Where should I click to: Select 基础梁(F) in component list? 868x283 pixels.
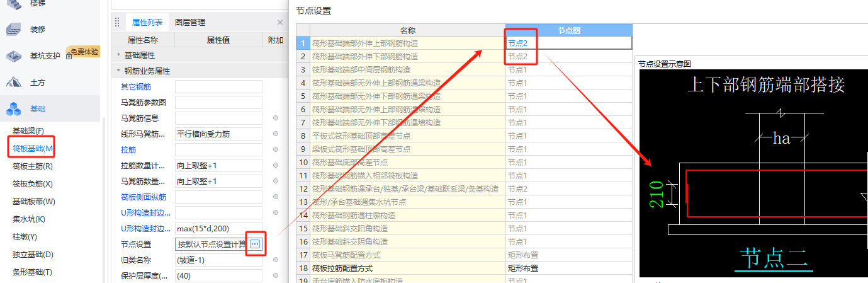[x=28, y=131]
